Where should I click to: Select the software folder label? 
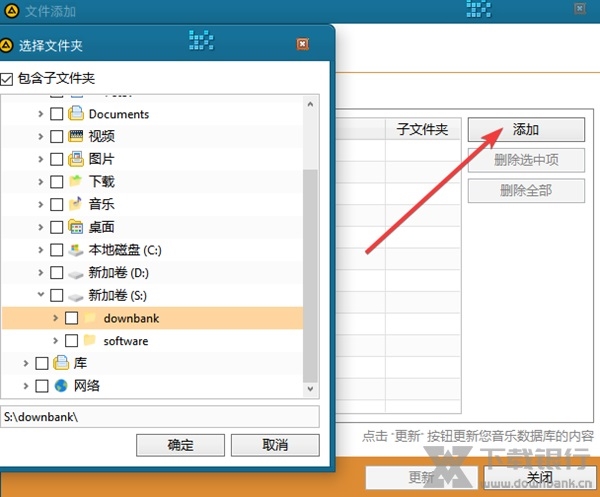pyautogui.click(x=126, y=341)
